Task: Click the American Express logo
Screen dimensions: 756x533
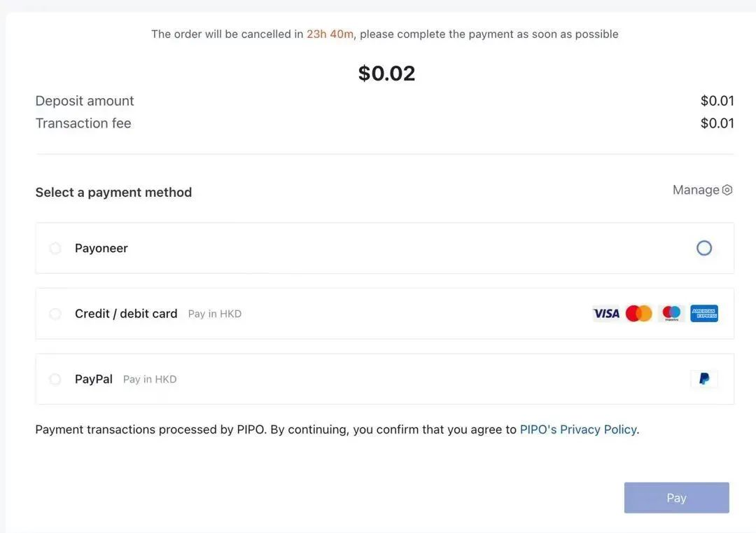Action: click(x=704, y=314)
